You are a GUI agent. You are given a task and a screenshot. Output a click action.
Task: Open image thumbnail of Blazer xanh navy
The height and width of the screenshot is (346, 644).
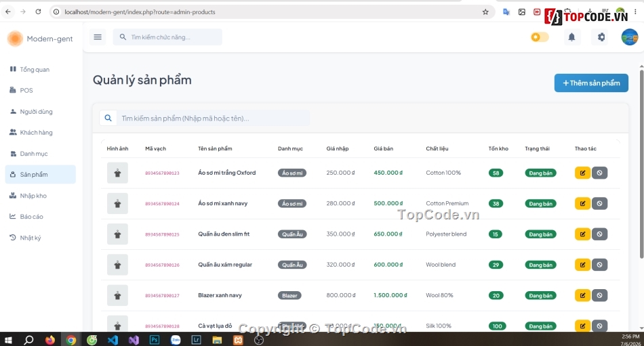click(117, 295)
